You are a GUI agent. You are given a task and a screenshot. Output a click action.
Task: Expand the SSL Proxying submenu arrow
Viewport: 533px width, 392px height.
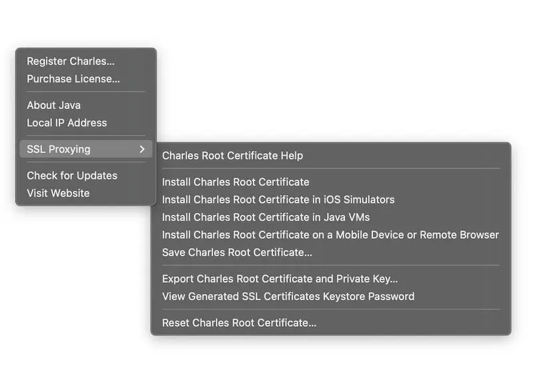pyautogui.click(x=142, y=149)
